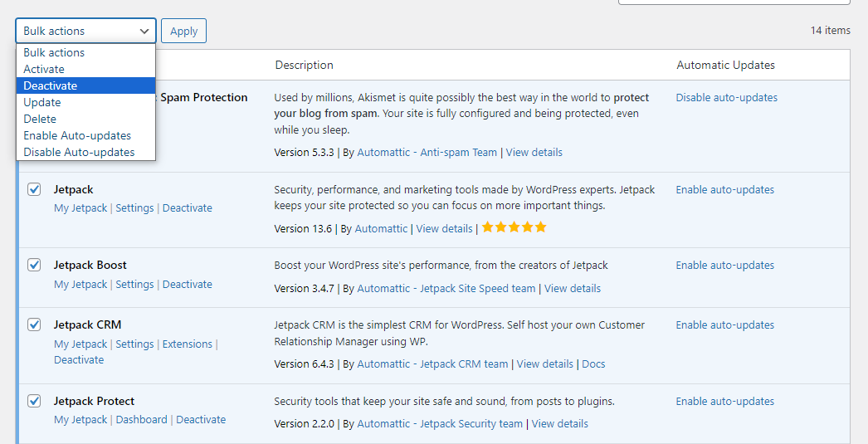View details for Akismet plugin
Viewport: 868px width, 444px height.
(x=534, y=152)
